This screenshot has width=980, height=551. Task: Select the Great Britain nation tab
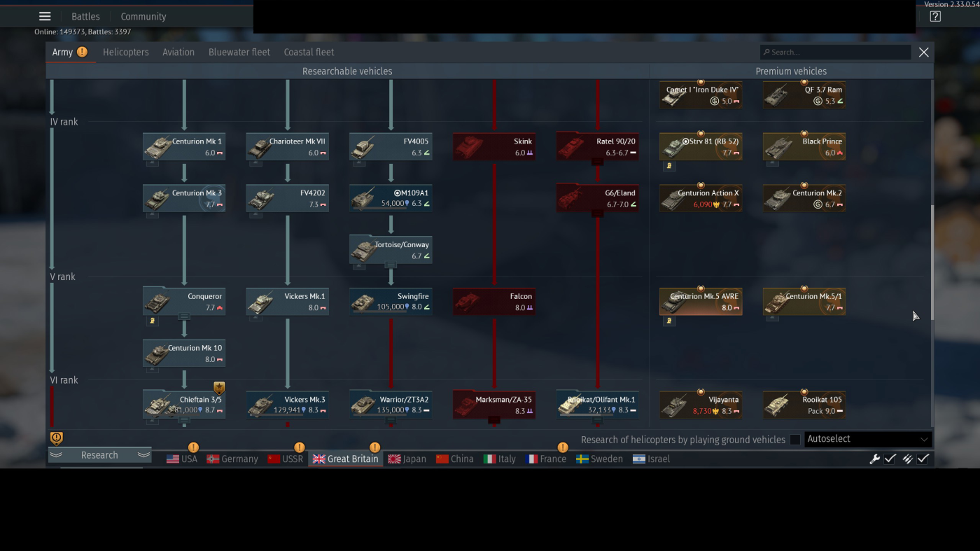pyautogui.click(x=346, y=459)
